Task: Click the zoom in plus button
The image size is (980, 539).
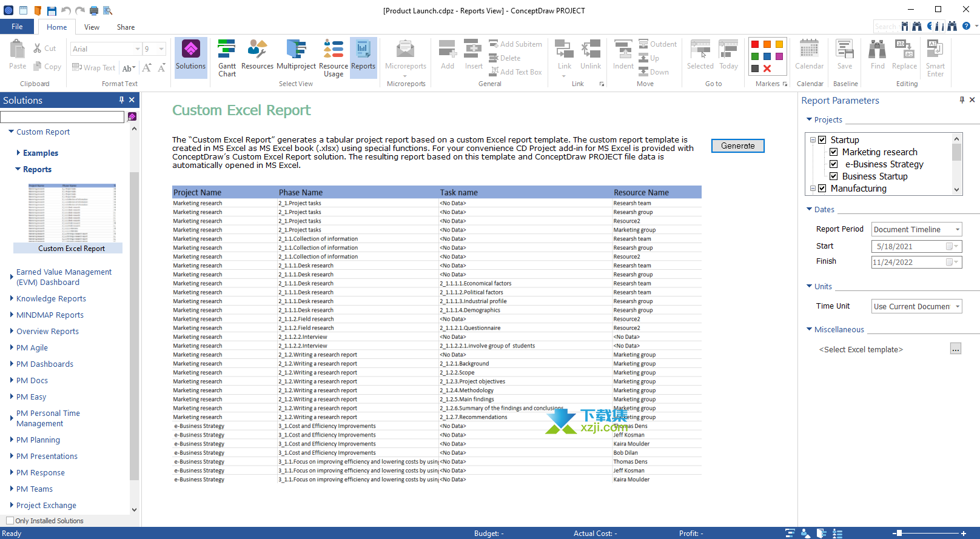Action: click(x=964, y=534)
